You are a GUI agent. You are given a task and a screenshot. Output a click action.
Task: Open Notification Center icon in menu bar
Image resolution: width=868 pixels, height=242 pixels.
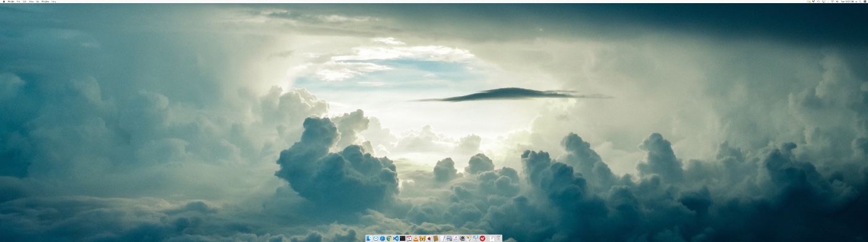point(865,2)
